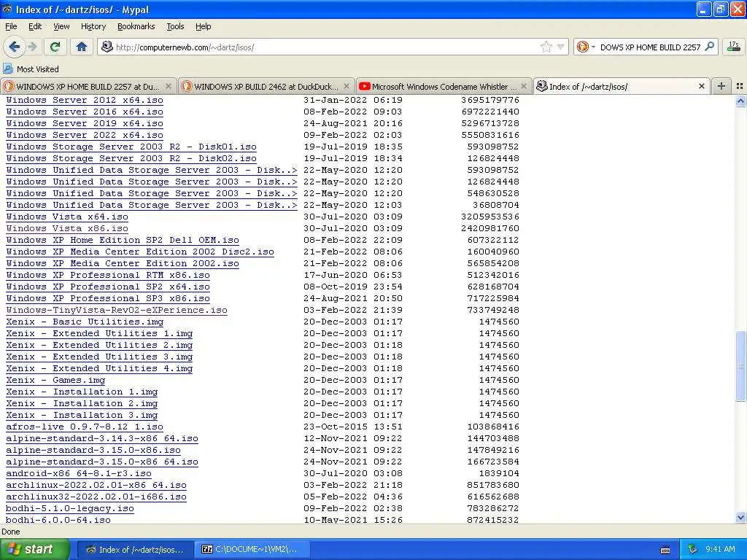The image size is (747, 560).
Task: Open Windows Storage Server 2003 R2 Disk01.iso
Action: tap(131, 147)
